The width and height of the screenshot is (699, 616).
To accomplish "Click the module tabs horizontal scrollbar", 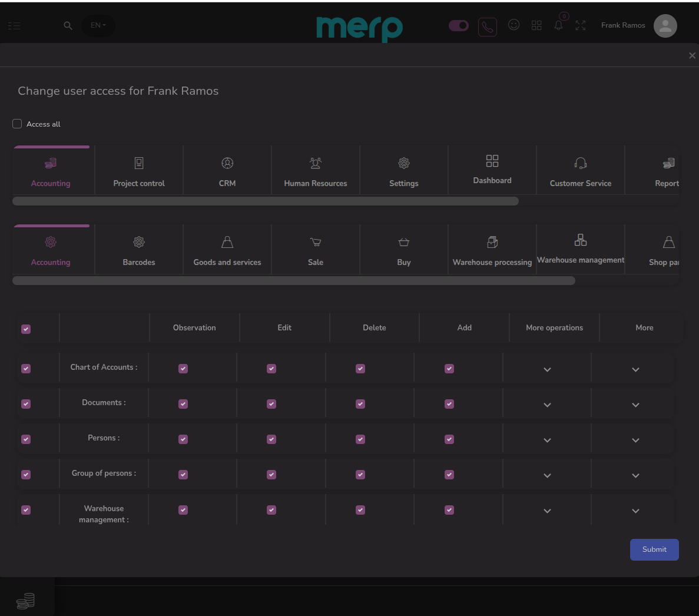I will coord(266,201).
